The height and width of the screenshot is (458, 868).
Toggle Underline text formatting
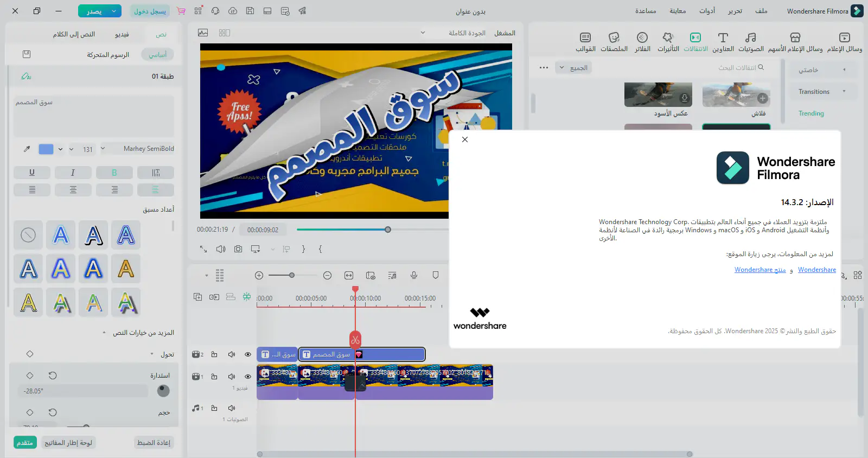coord(32,173)
